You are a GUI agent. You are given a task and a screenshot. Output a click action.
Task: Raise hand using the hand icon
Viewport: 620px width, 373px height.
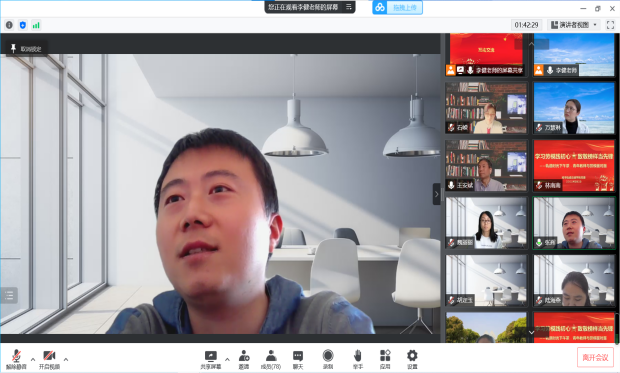tap(357, 359)
